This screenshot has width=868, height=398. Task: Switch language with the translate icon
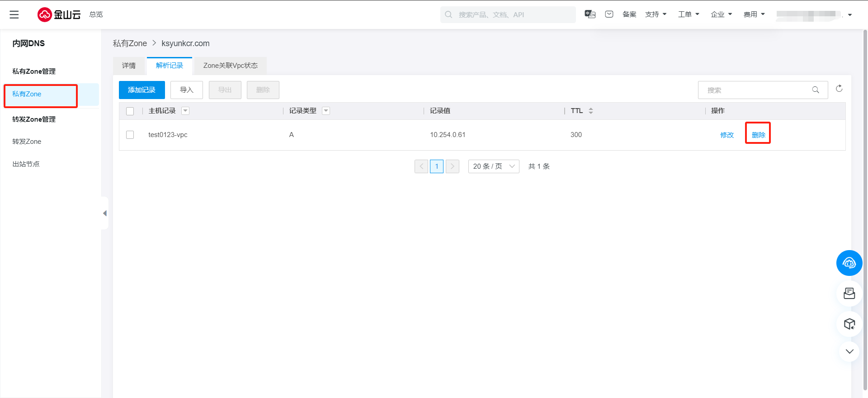[x=590, y=14]
